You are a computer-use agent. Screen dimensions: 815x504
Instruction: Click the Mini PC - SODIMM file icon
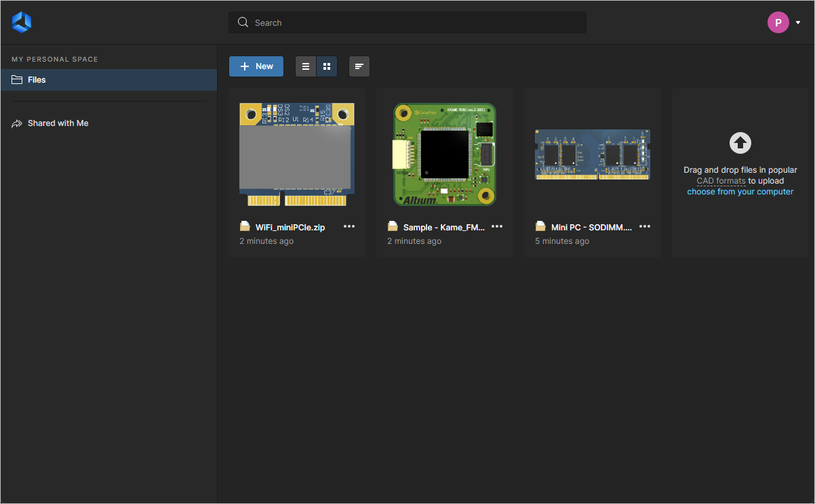tap(540, 226)
